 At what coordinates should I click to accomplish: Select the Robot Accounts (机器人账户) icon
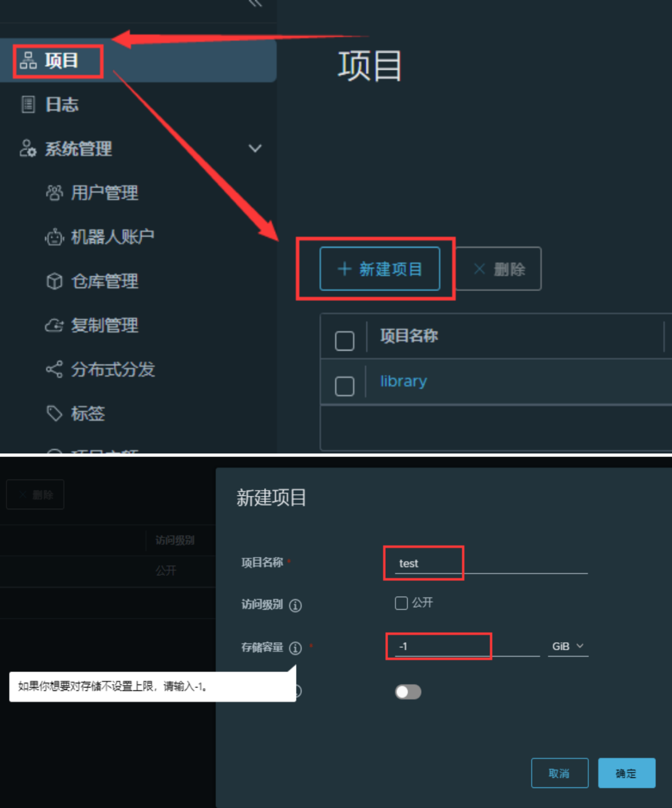(x=54, y=237)
